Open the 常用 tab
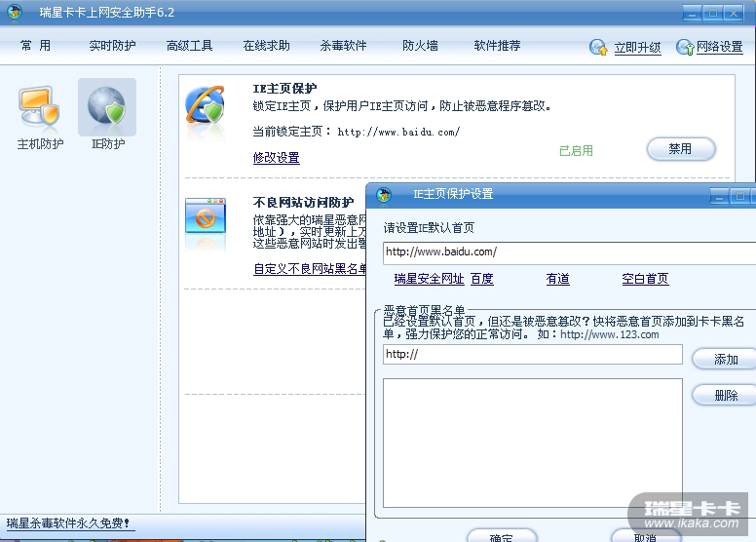 click(35, 46)
